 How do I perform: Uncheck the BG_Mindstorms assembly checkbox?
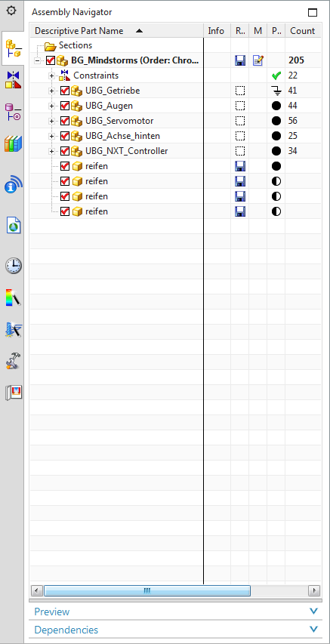click(x=51, y=61)
